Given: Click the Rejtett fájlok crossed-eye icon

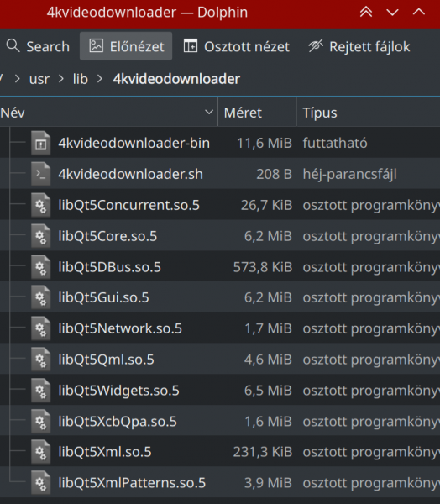Looking at the screenshot, I should (316, 45).
